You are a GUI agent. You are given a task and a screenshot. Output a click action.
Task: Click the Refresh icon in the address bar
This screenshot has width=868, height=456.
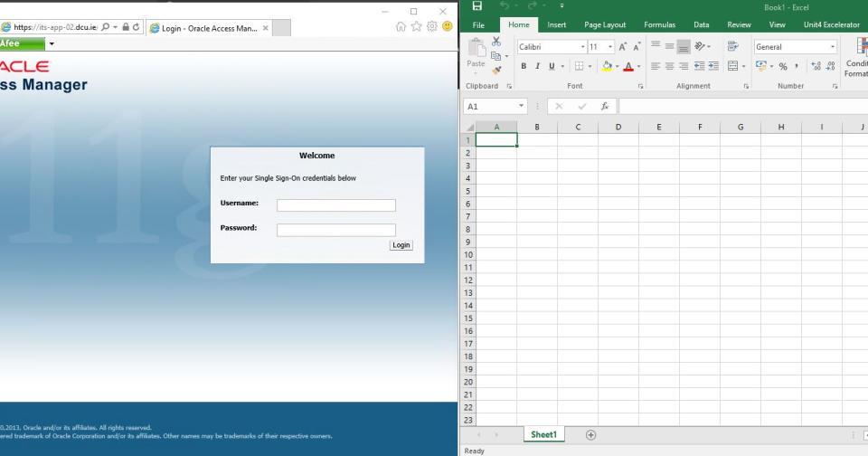[137, 27]
